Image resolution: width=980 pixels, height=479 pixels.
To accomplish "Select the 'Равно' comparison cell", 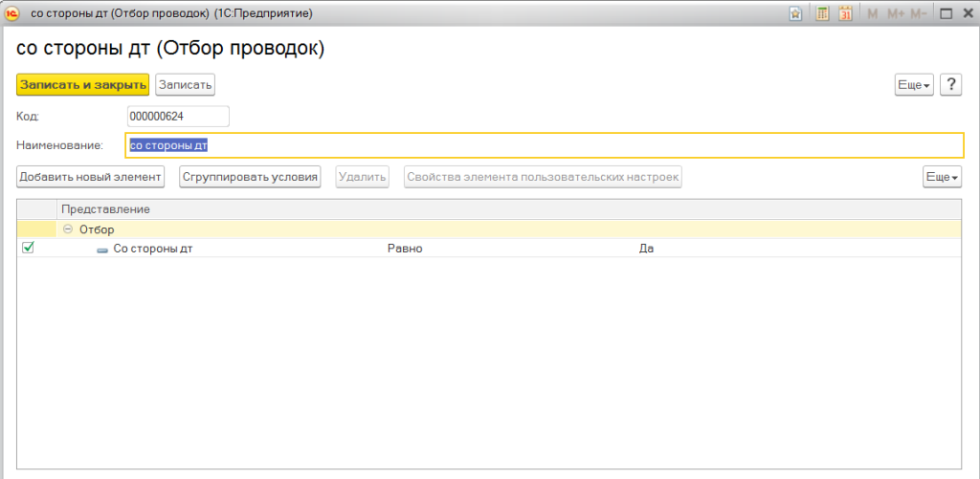I will [x=405, y=249].
